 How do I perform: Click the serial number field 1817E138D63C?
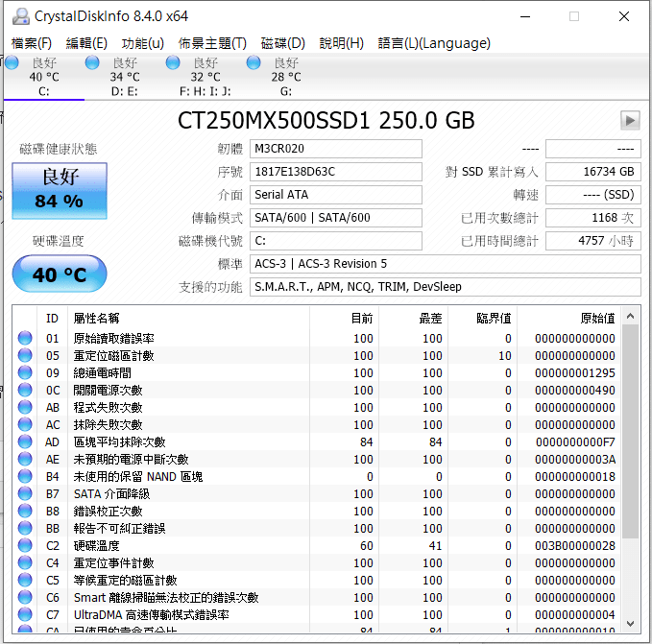335,172
